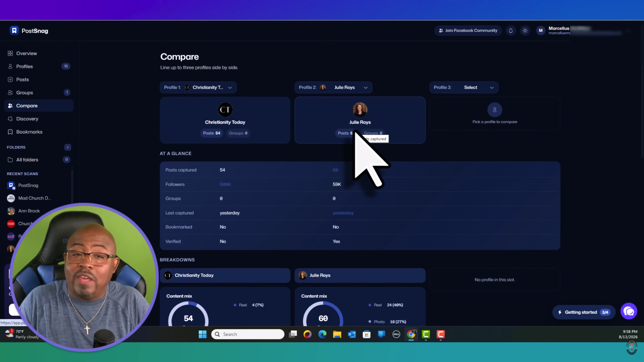644x362 pixels.
Task: Click Christianity Today's Posts 54 badge
Action: 212,133
